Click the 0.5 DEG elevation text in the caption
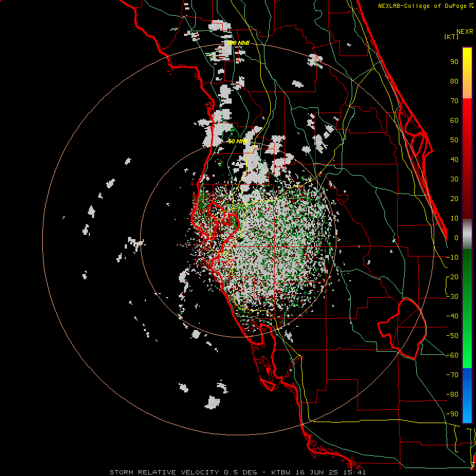 241,472
